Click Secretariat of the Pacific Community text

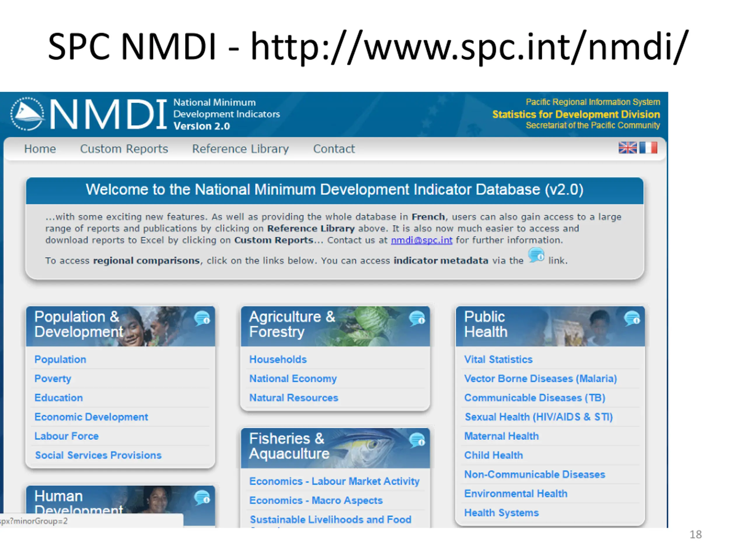[593, 126]
